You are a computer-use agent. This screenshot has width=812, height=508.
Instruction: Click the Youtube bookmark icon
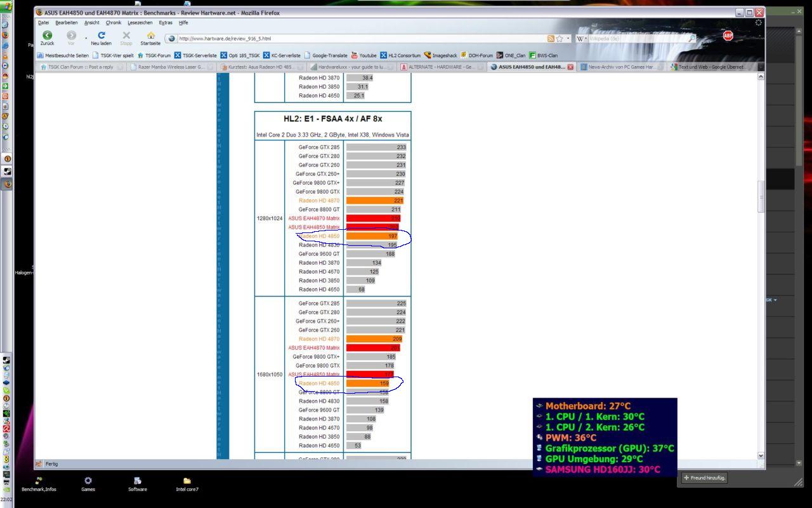(355, 55)
